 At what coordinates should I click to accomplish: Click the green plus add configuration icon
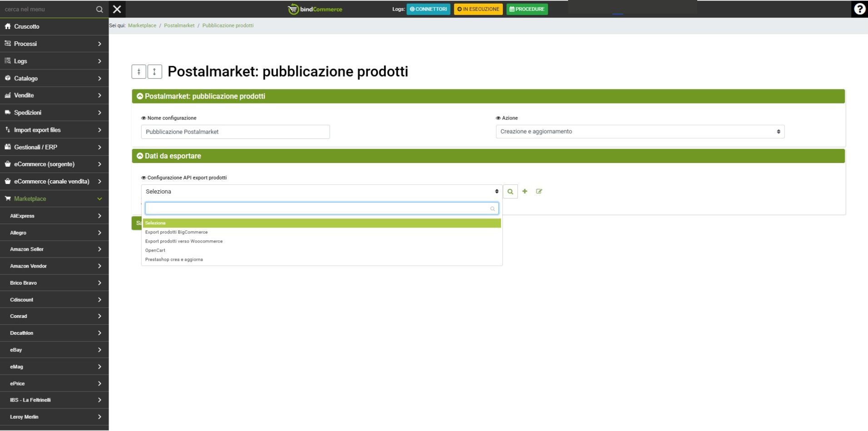tap(525, 191)
